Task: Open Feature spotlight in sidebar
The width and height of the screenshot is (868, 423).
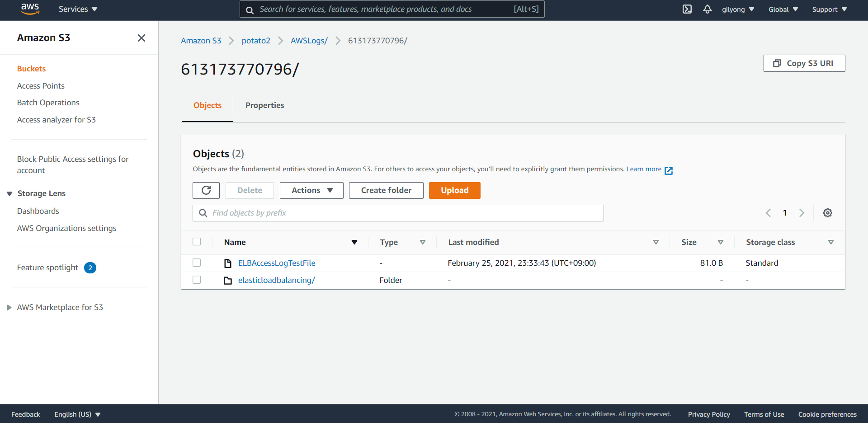Action: coord(47,268)
